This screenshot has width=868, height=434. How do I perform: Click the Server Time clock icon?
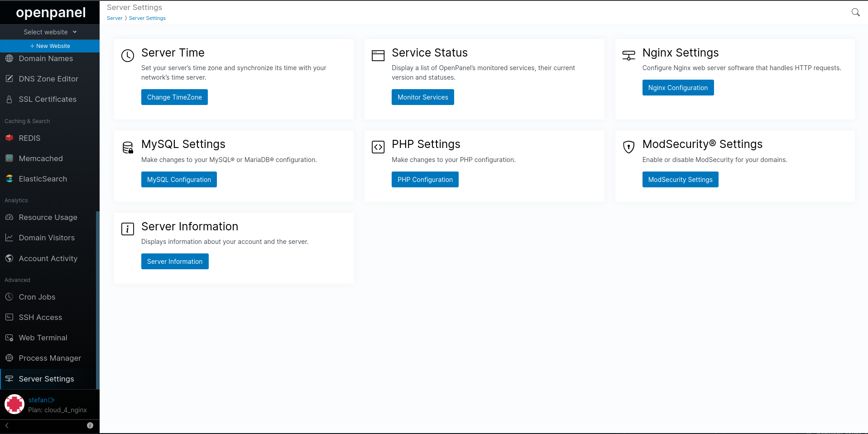pyautogui.click(x=128, y=56)
